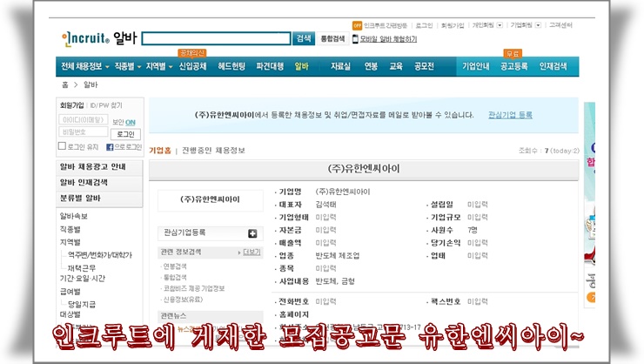Click the 검색 search button
Screen dimensions: 644x364
pyautogui.click(x=304, y=38)
